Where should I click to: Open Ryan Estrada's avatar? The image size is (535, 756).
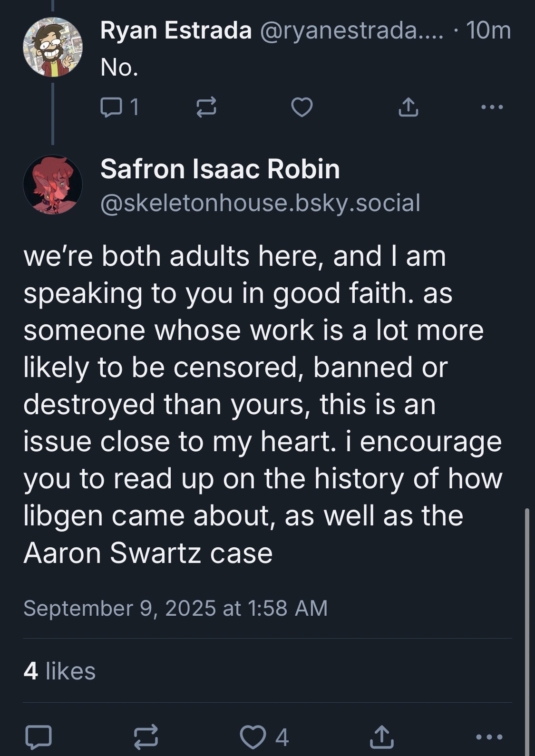tap(53, 47)
